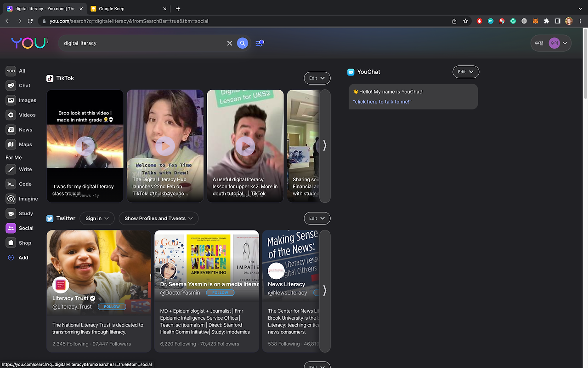Clear the search query with X icon
The image size is (588, 368).
230,43
